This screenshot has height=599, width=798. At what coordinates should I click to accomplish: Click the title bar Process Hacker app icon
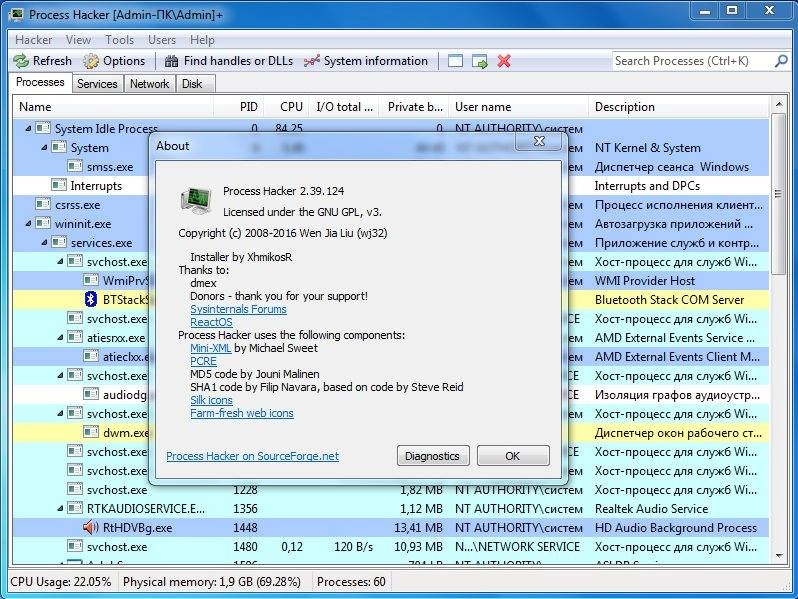point(17,14)
